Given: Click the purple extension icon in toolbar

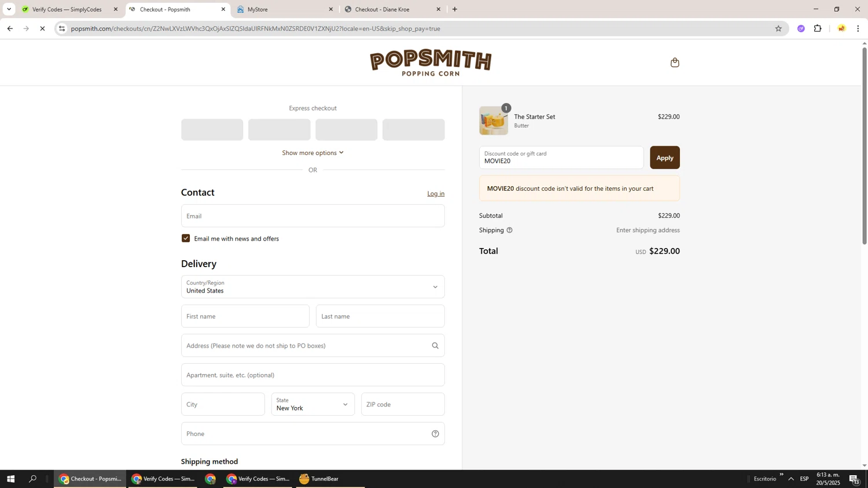Looking at the screenshot, I should (801, 28).
